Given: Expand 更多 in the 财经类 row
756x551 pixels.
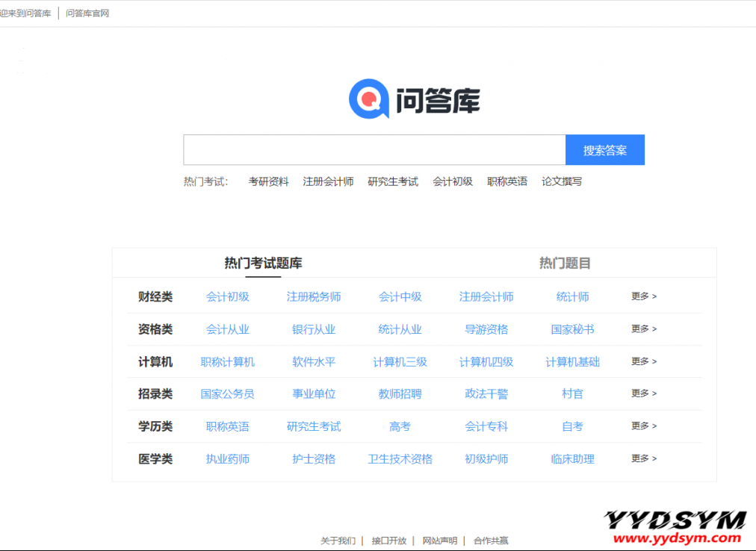Looking at the screenshot, I should coord(643,296).
